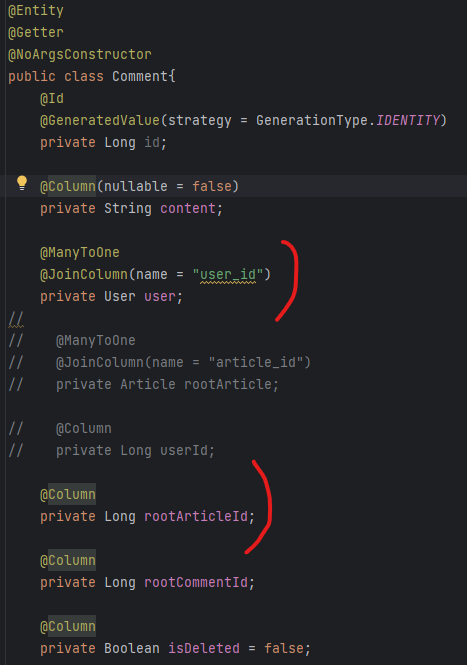Click the rootCommentId field name
This screenshot has width=467, height=665.
click(196, 583)
